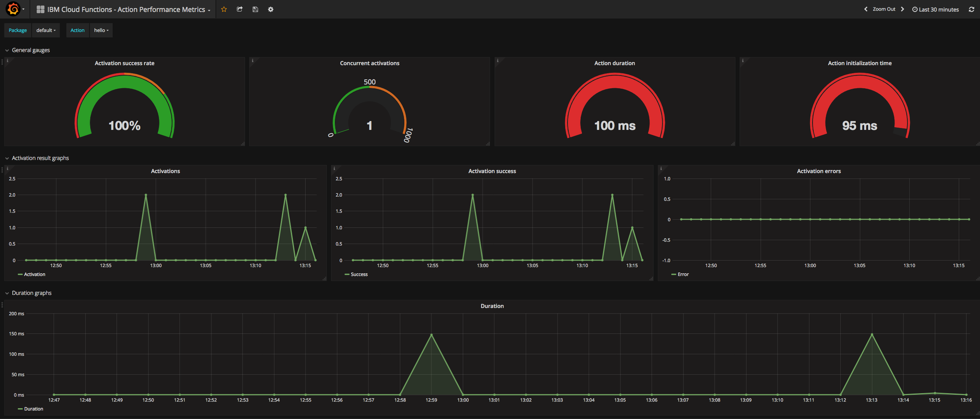This screenshot has width=980, height=419.
Task: Click the share dashboard icon
Action: pos(240,9)
